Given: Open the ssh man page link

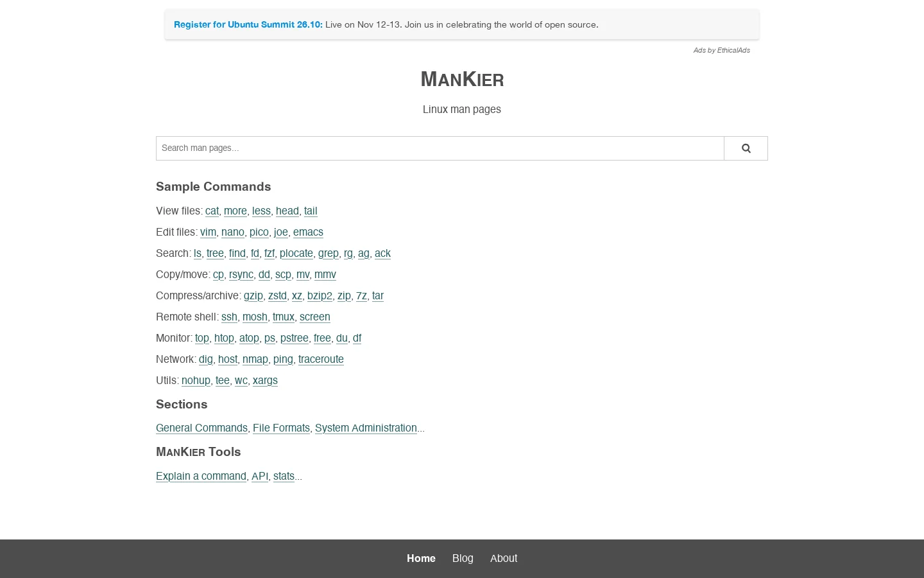Looking at the screenshot, I should tap(229, 317).
